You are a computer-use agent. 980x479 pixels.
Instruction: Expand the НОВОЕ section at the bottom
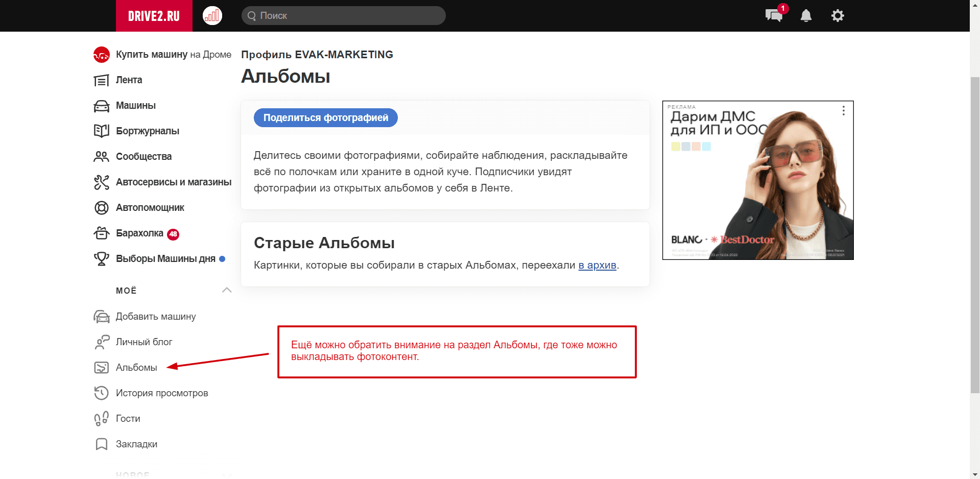pos(227,474)
